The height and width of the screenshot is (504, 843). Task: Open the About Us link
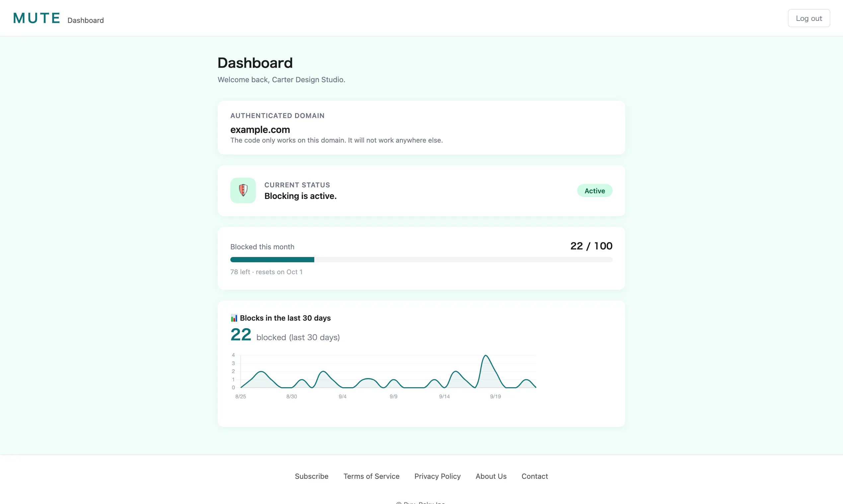tap(491, 476)
